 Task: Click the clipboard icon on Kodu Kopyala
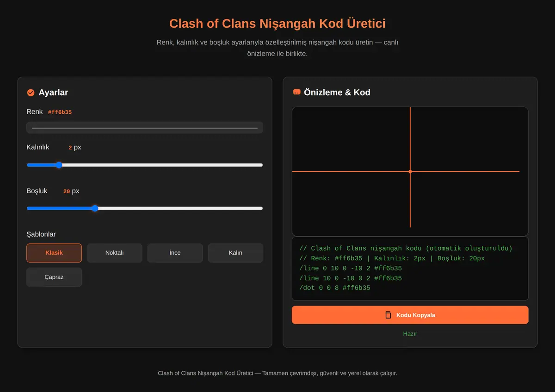388,315
